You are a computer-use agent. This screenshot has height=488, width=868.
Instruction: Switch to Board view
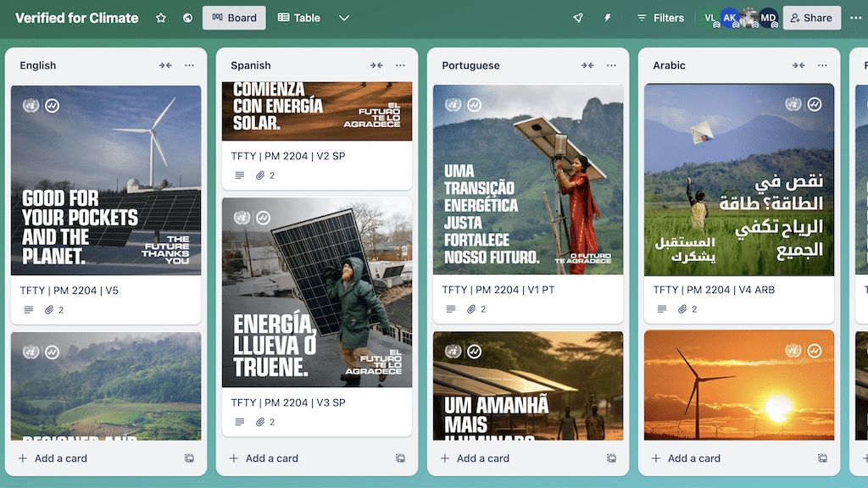(234, 18)
